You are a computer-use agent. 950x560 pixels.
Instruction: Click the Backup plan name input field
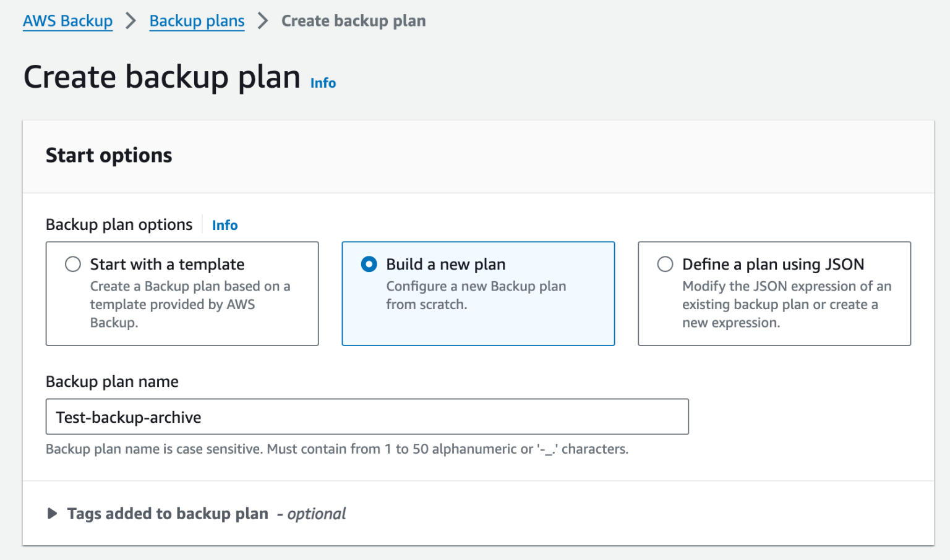(367, 417)
